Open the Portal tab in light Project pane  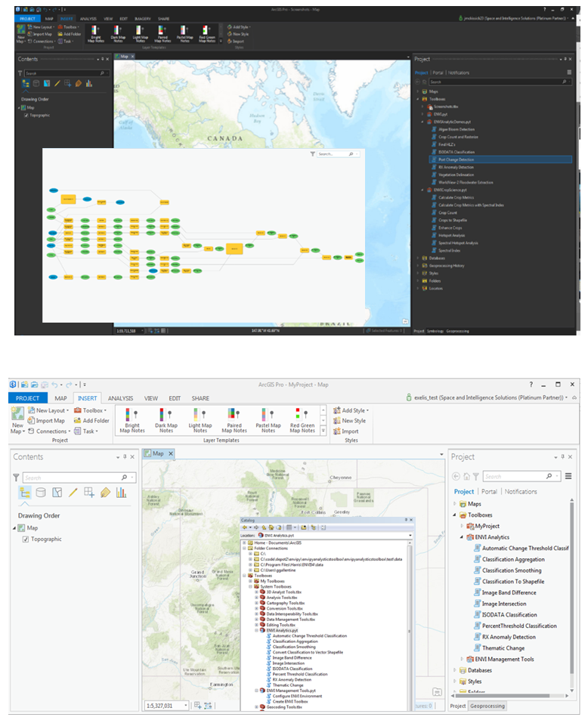click(x=490, y=492)
